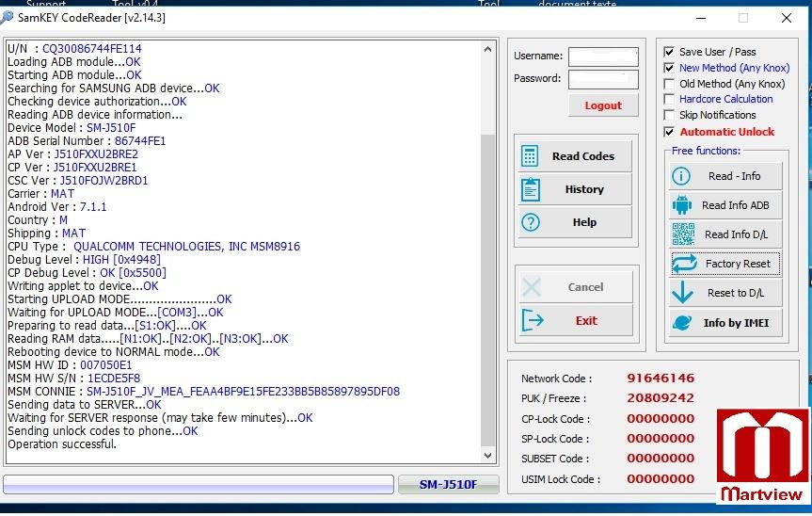Click the Android robot icon on Read Info ADB
Viewport: 812px width, 516px height.
tap(682, 205)
